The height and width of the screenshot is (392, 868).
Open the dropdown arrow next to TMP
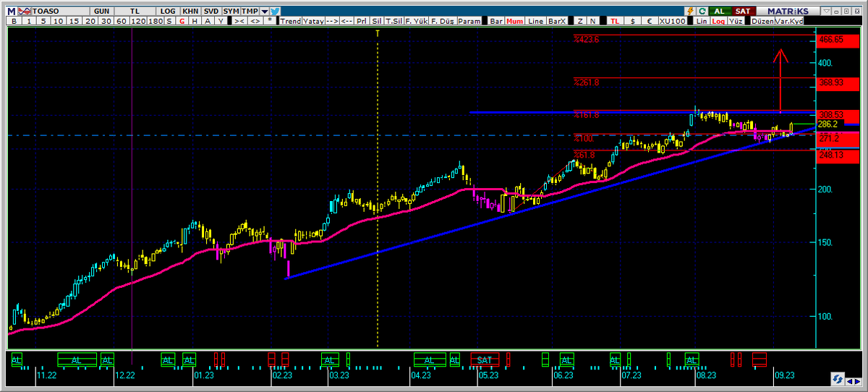[x=265, y=11]
